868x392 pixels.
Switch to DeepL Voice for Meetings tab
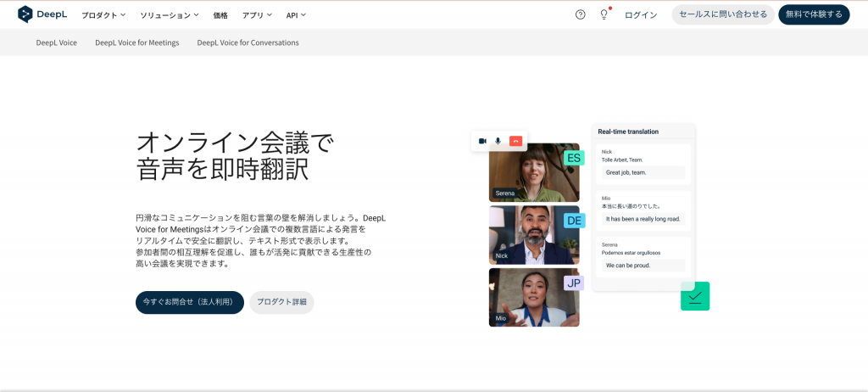pyautogui.click(x=137, y=42)
